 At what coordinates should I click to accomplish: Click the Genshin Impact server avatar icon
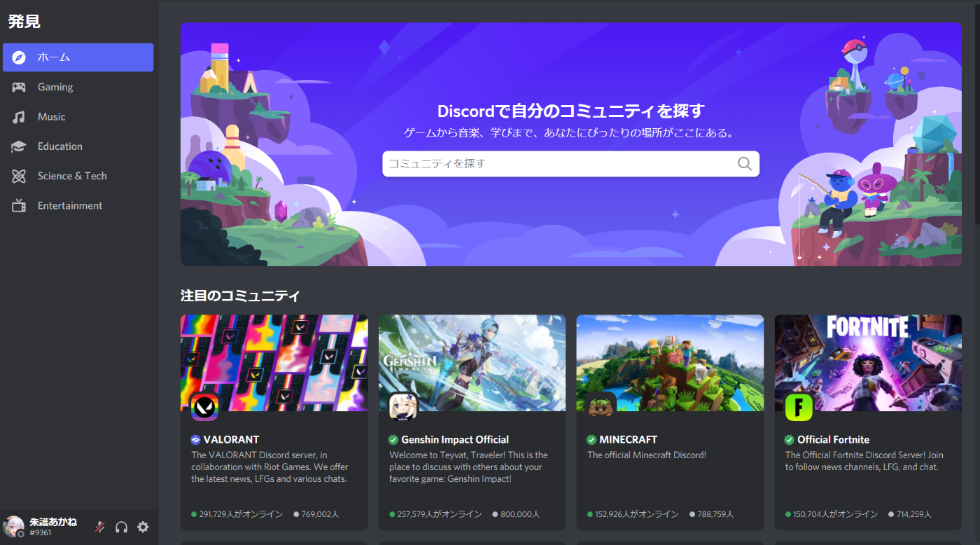pos(402,407)
